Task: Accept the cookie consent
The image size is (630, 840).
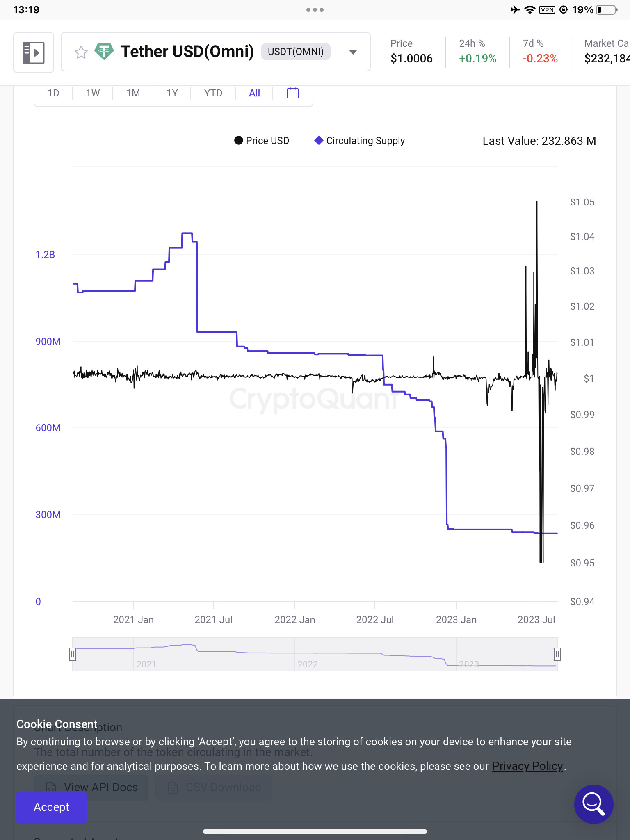Action: pos(51,807)
